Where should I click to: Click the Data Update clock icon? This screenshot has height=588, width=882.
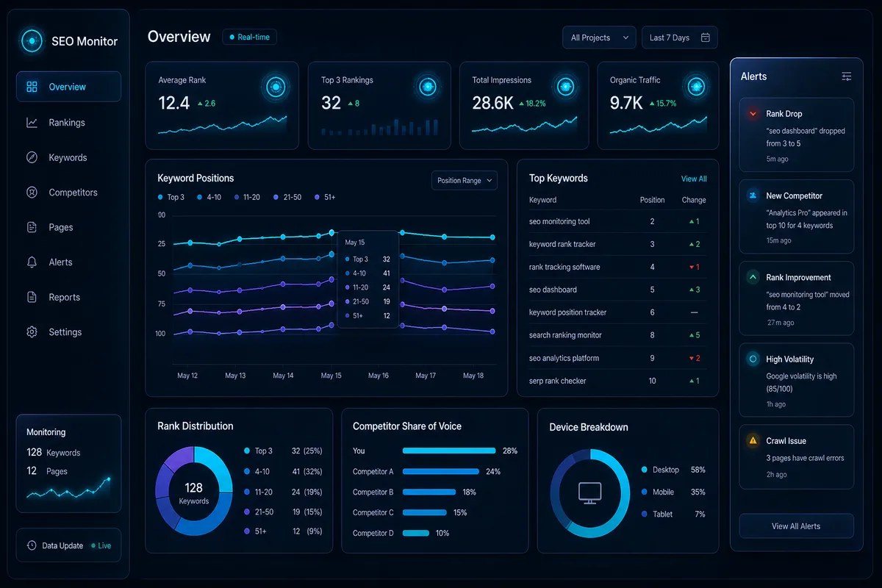click(x=32, y=545)
